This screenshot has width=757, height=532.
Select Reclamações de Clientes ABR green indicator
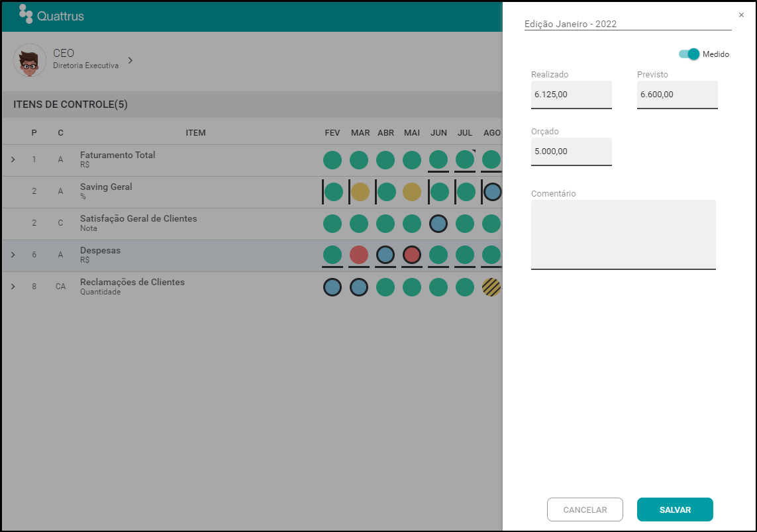pyautogui.click(x=385, y=287)
